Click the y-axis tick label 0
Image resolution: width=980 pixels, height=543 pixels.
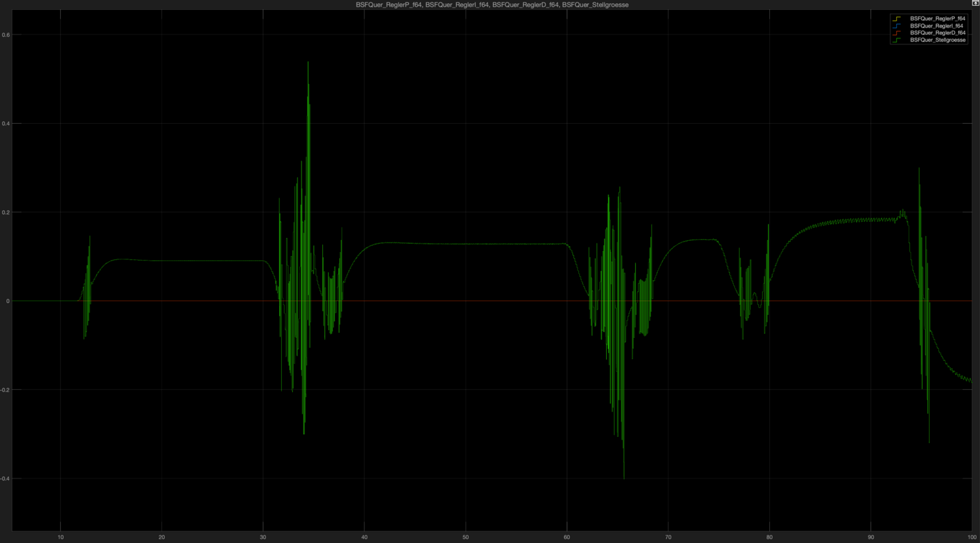tap(8, 301)
